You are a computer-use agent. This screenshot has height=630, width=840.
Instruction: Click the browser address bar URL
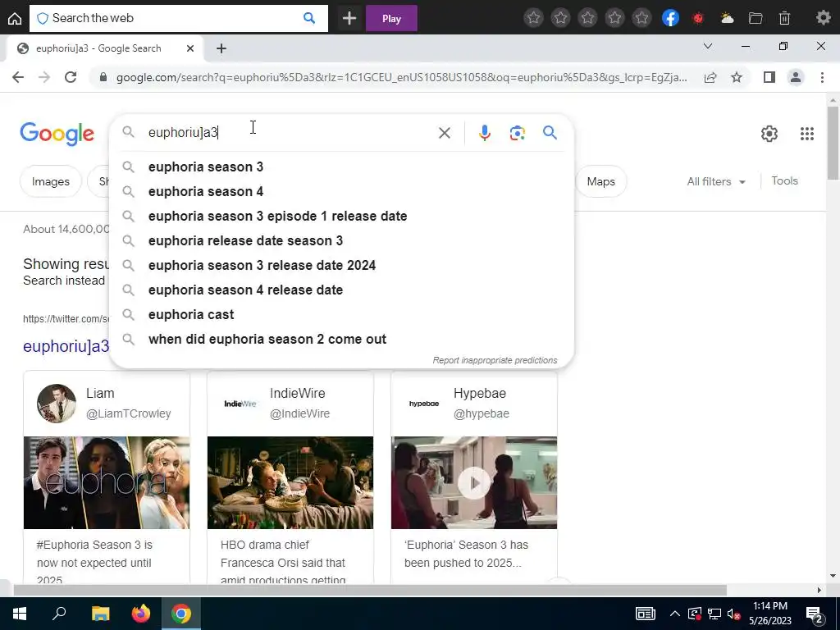click(x=401, y=78)
